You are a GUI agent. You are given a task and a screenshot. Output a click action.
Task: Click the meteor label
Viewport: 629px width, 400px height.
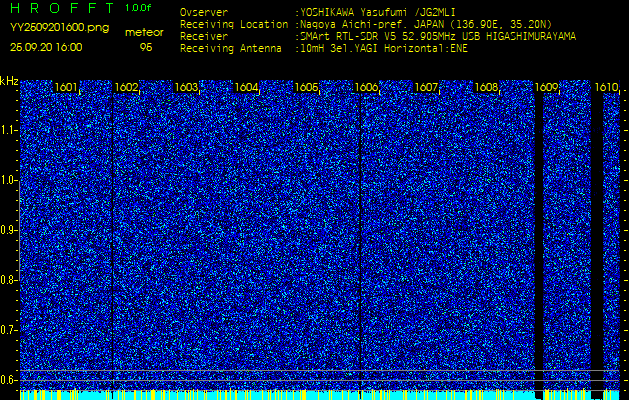144,33
